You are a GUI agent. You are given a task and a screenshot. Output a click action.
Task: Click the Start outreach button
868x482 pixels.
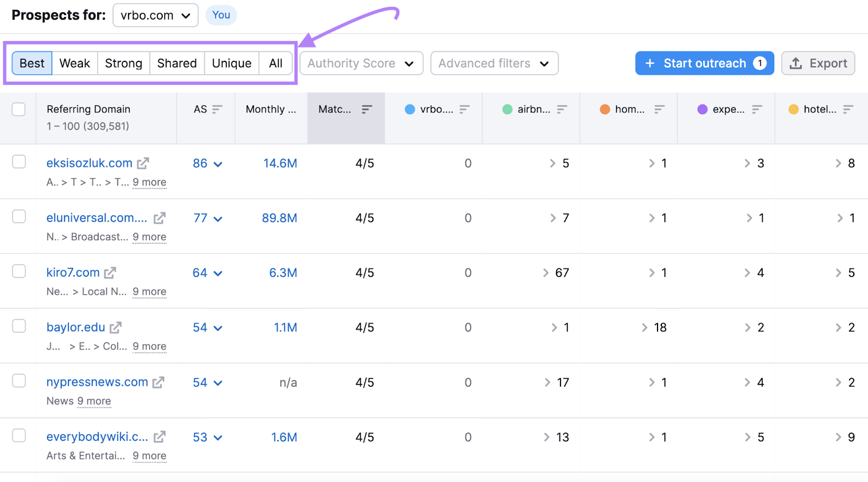click(704, 64)
